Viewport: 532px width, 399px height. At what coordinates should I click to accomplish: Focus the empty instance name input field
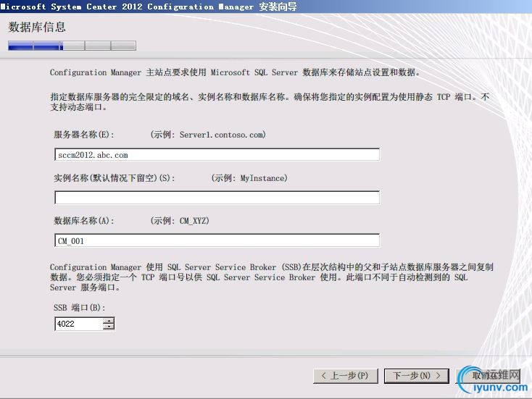[217, 198]
